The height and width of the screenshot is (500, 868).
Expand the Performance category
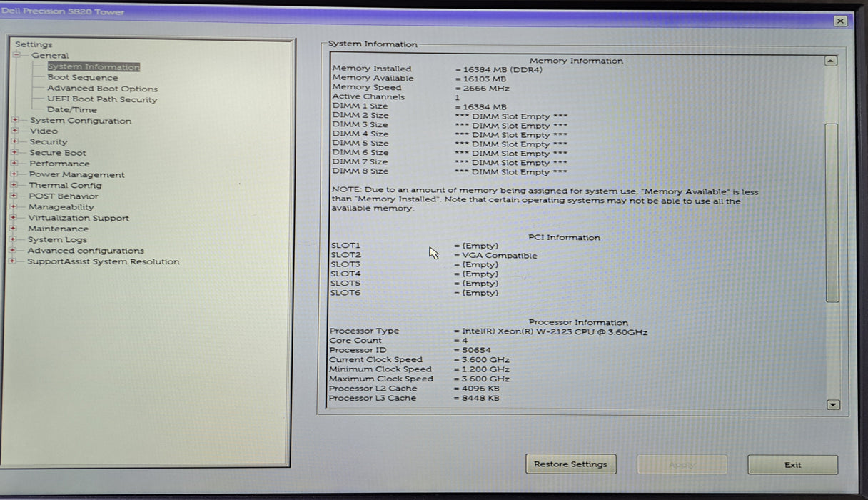point(16,164)
